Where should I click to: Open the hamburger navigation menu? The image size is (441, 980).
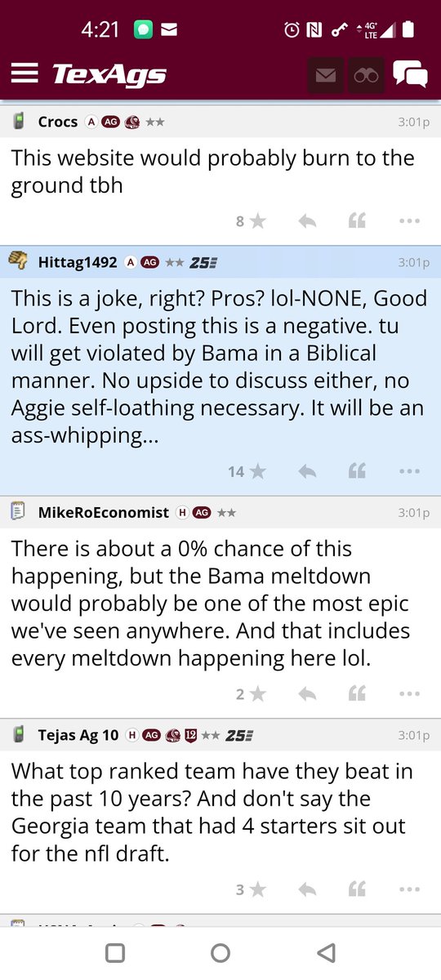[x=24, y=74]
